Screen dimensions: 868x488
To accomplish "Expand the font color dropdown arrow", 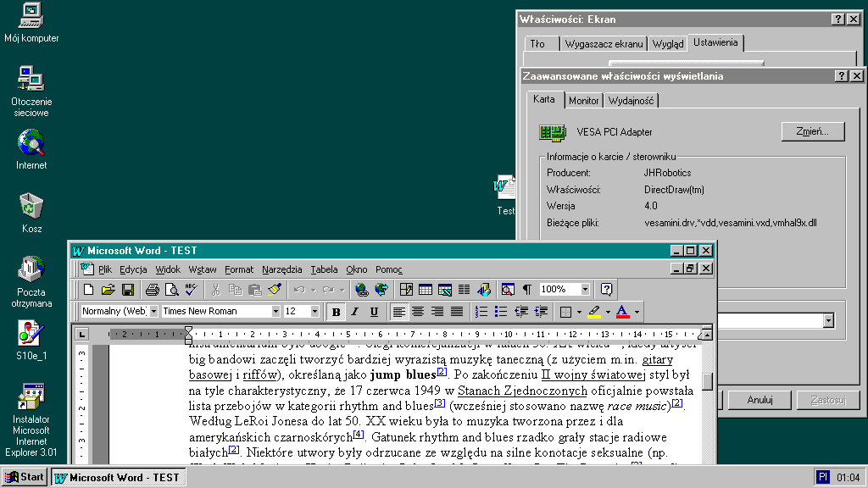I will tap(637, 312).
